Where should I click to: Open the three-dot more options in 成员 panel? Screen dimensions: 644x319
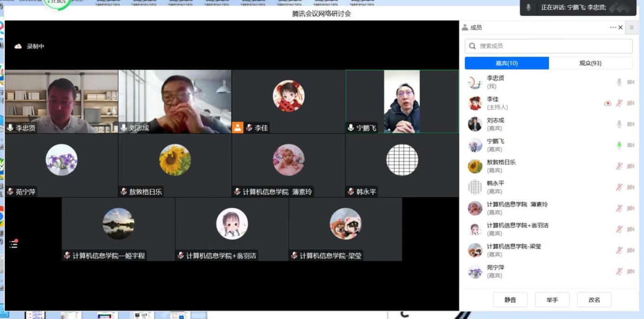tap(613, 28)
